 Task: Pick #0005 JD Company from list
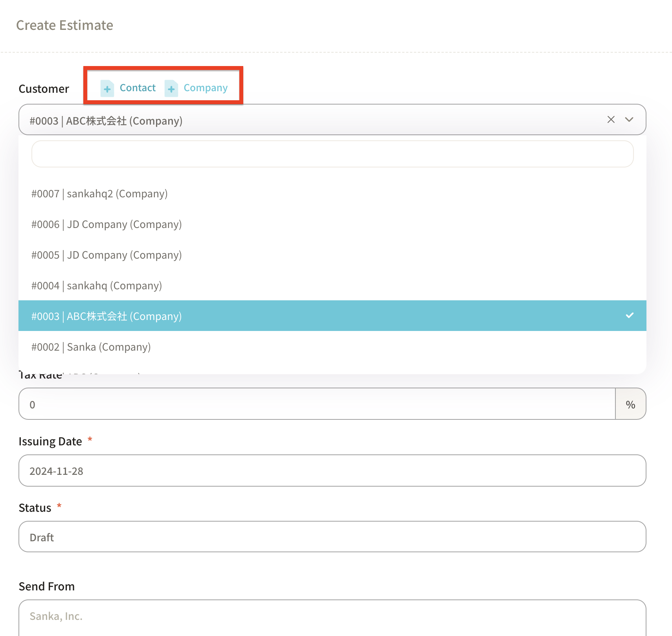(106, 255)
